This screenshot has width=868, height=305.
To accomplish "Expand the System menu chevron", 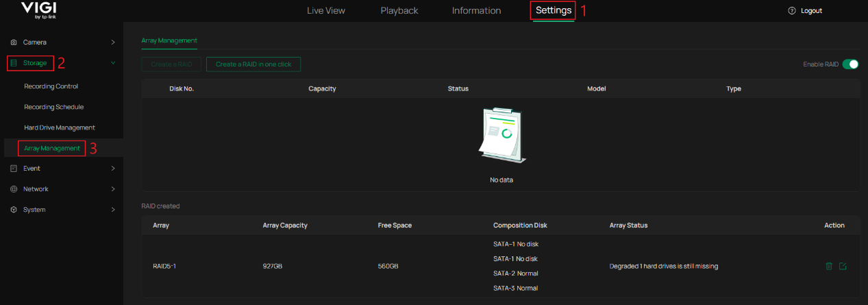I will point(113,210).
